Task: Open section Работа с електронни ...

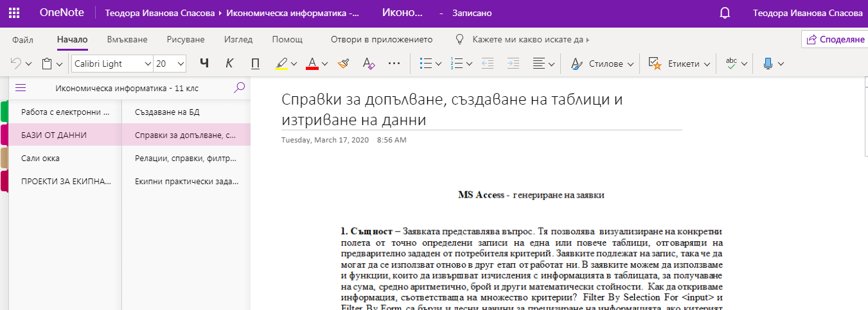Action: (x=66, y=112)
